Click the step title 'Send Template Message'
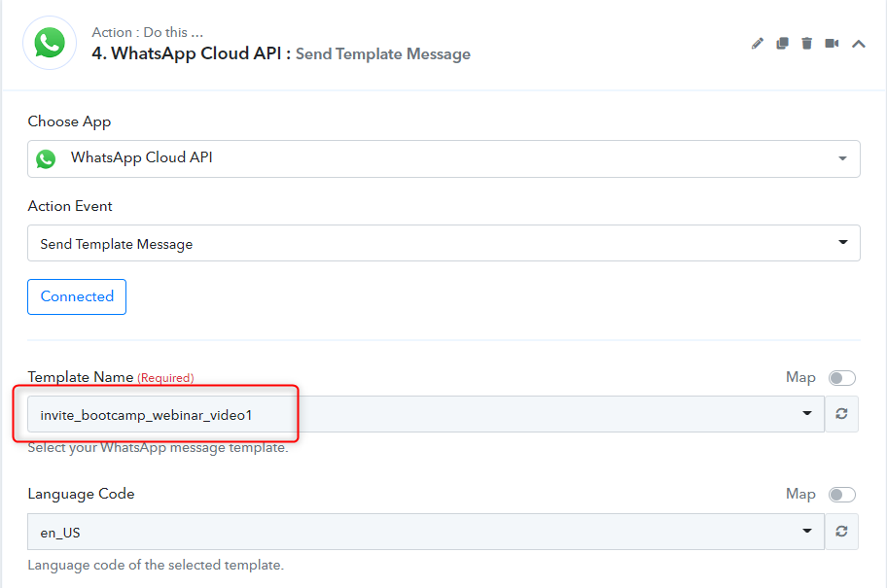Image resolution: width=887 pixels, height=588 pixels. 383,54
